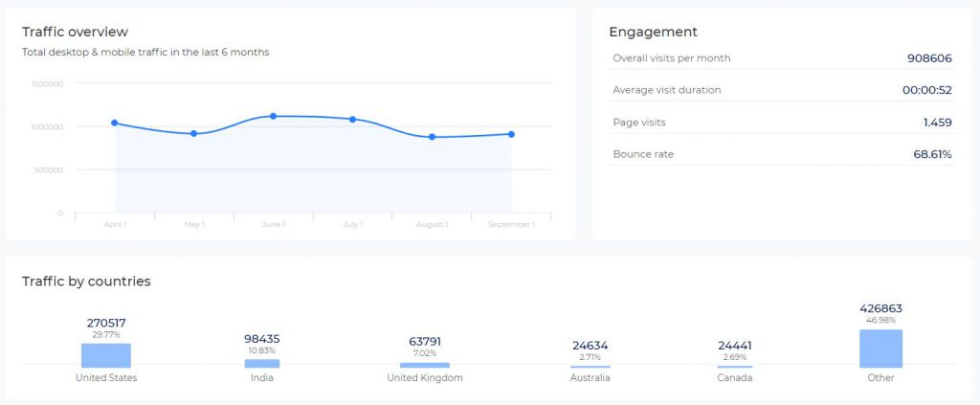Select the Australia traffic bar

point(590,367)
